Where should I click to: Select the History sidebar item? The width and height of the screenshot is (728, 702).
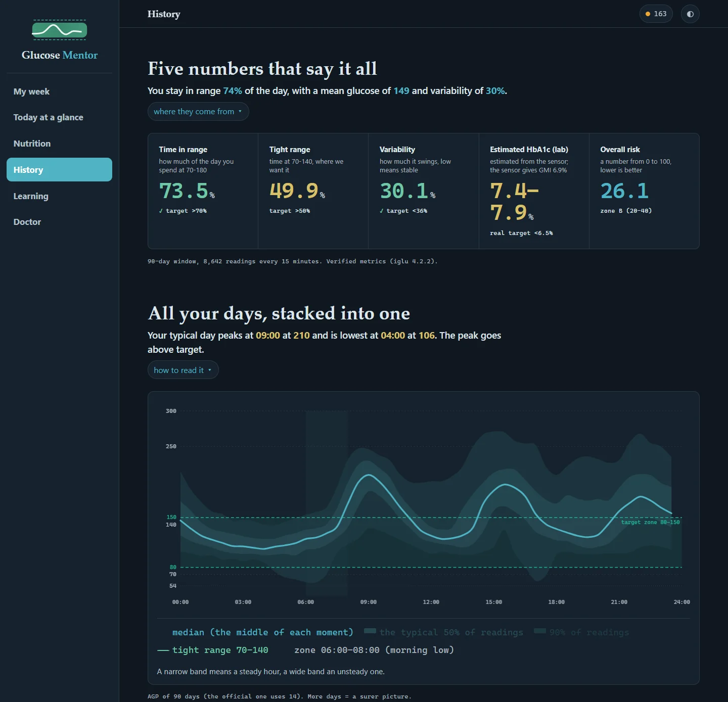59,170
